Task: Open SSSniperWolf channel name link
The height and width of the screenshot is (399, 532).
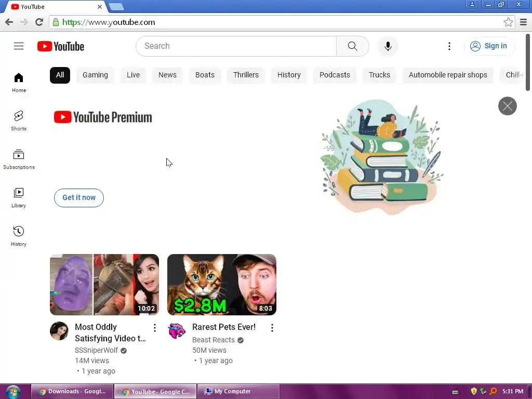Action: point(96,350)
